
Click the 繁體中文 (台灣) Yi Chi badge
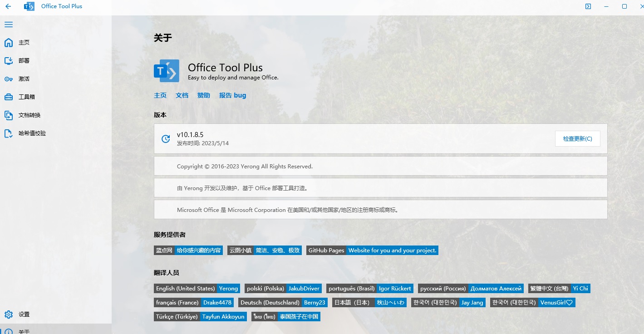[x=559, y=289]
